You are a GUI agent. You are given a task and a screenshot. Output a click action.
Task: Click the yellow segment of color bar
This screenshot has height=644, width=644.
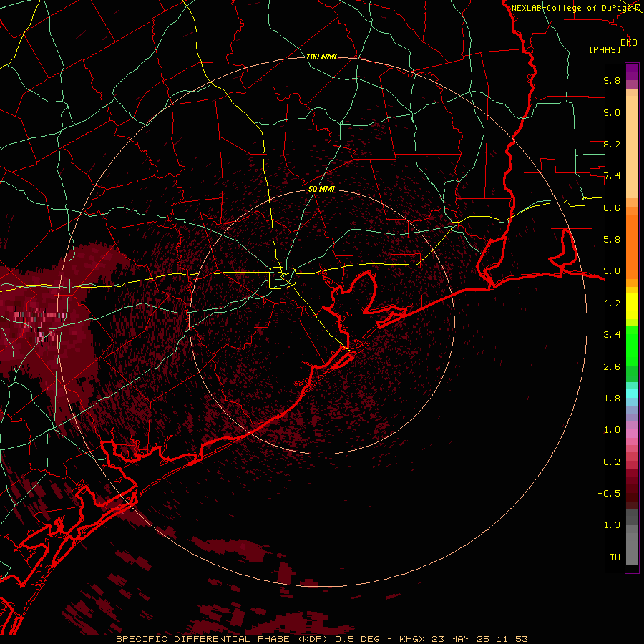(x=632, y=306)
